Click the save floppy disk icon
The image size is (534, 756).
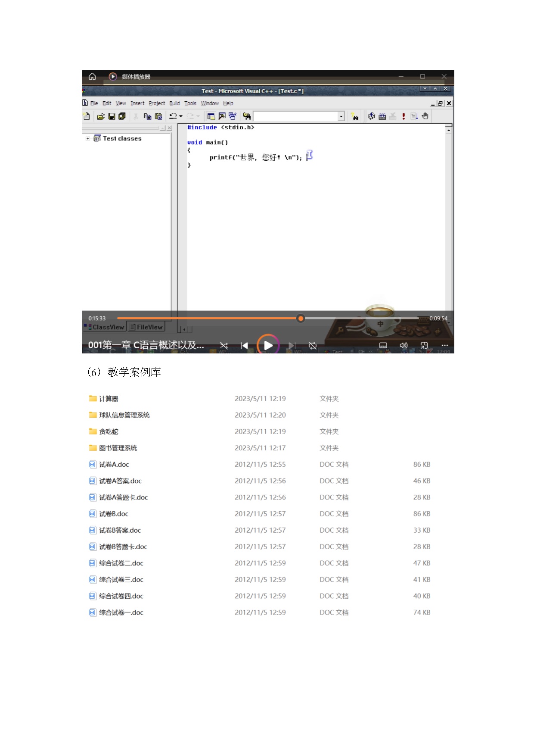112,116
